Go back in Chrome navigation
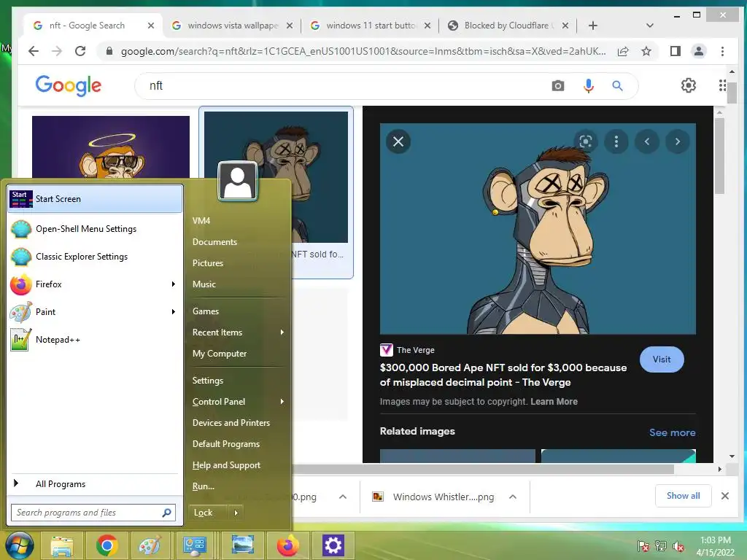Image resolution: width=747 pixels, height=560 pixels. [x=34, y=51]
